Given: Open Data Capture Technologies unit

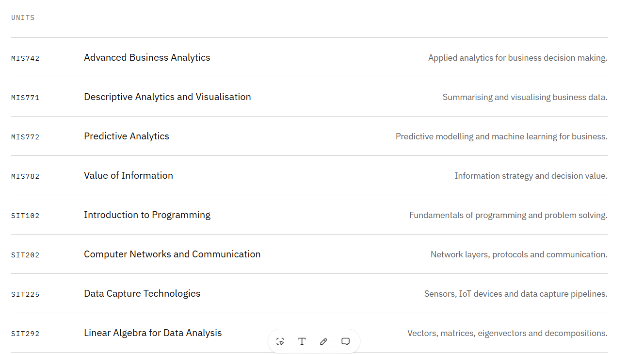Looking at the screenshot, I should [142, 293].
